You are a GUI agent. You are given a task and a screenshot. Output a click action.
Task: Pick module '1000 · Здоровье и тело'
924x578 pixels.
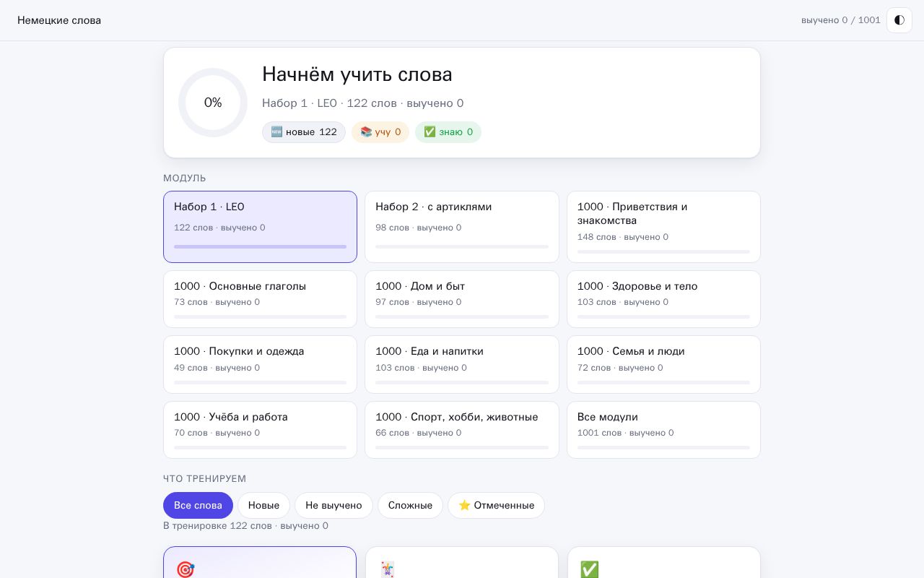click(x=663, y=299)
